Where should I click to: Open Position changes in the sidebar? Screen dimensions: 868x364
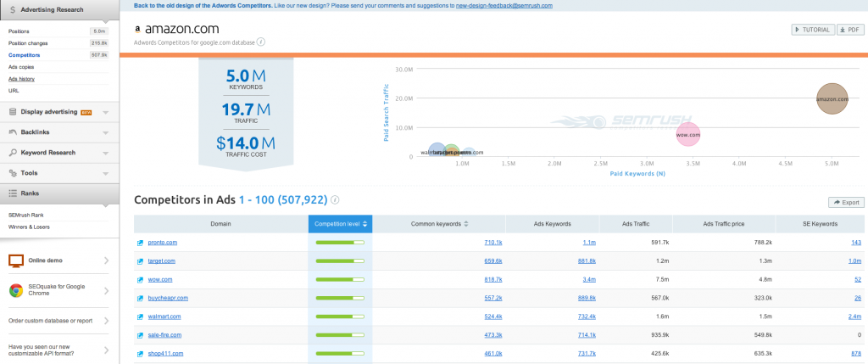click(x=28, y=43)
